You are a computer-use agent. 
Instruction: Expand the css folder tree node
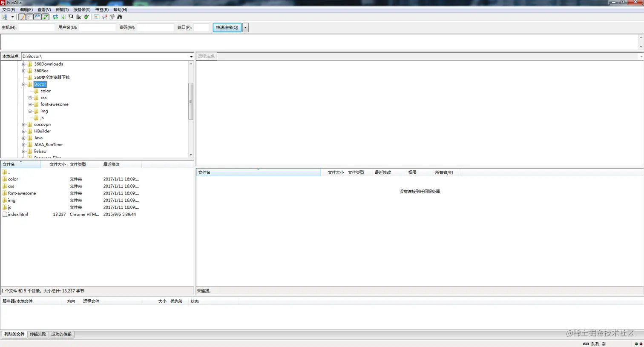(30, 98)
